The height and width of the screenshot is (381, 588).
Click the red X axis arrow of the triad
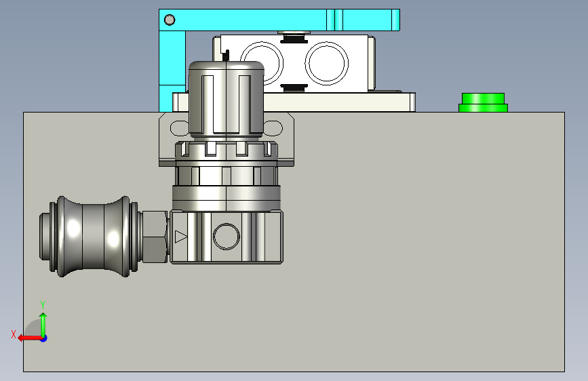point(29,338)
